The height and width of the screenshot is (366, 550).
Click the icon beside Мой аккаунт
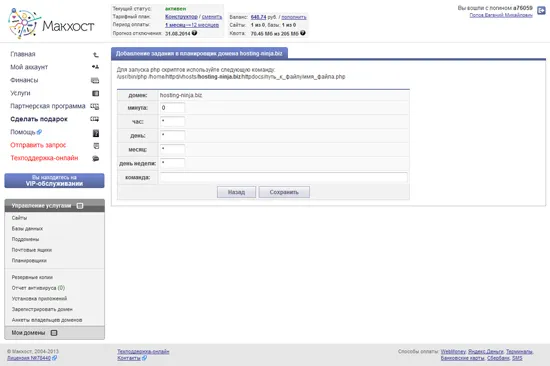pyautogui.click(x=95, y=67)
